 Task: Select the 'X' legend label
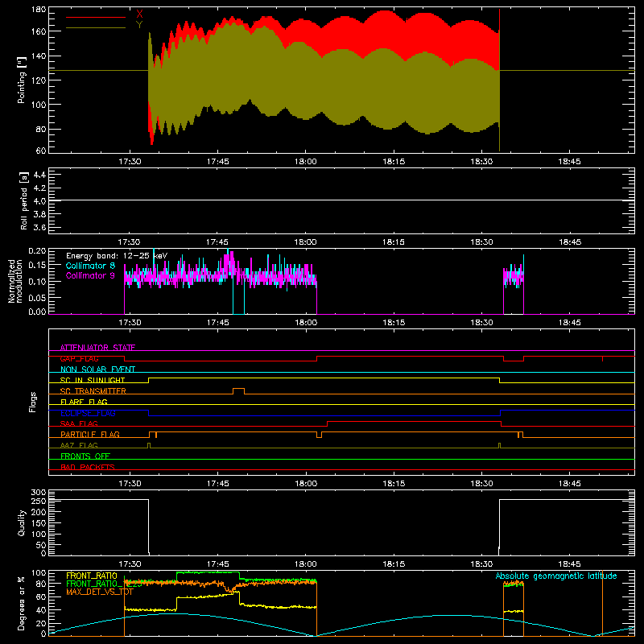coord(139,14)
